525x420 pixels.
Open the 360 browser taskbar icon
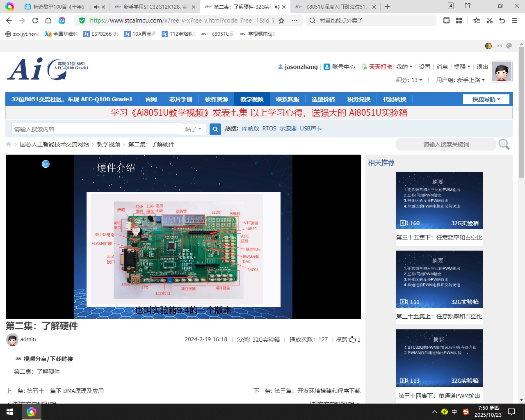click(32, 412)
